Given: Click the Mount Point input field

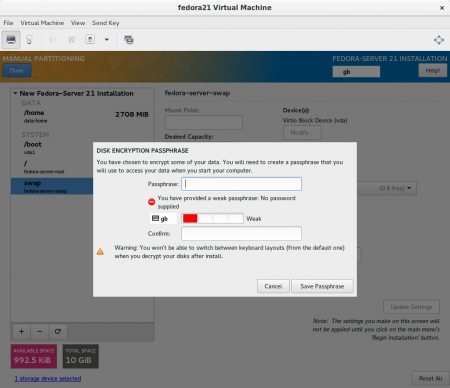Looking at the screenshot, I should click(204, 122).
